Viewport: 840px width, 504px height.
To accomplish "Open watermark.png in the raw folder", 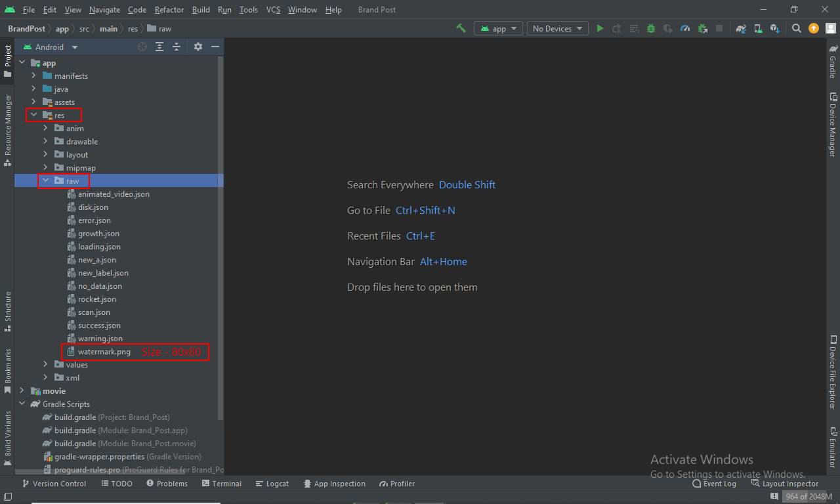I will point(104,352).
